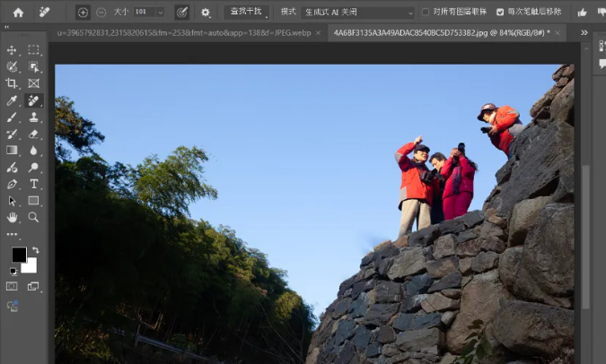The height and width of the screenshot is (364, 606).
Task: Enable 对所有图层取样 checkbox
Action: click(426, 13)
